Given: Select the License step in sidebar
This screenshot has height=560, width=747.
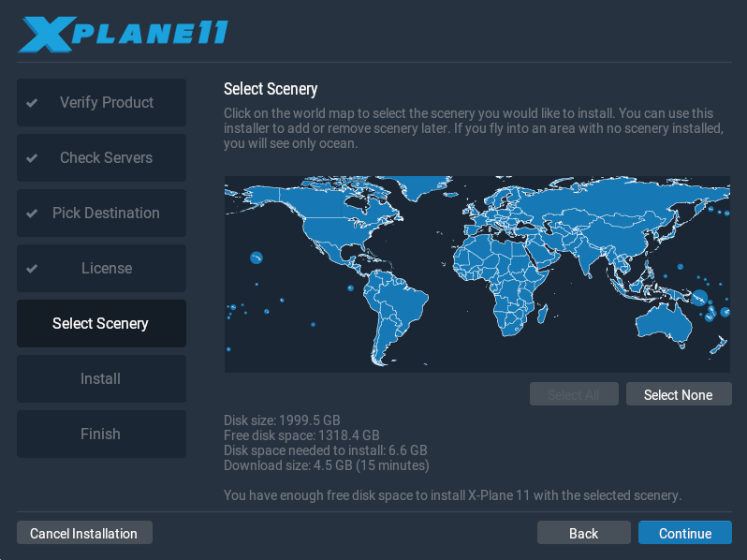Looking at the screenshot, I should 101,269.
